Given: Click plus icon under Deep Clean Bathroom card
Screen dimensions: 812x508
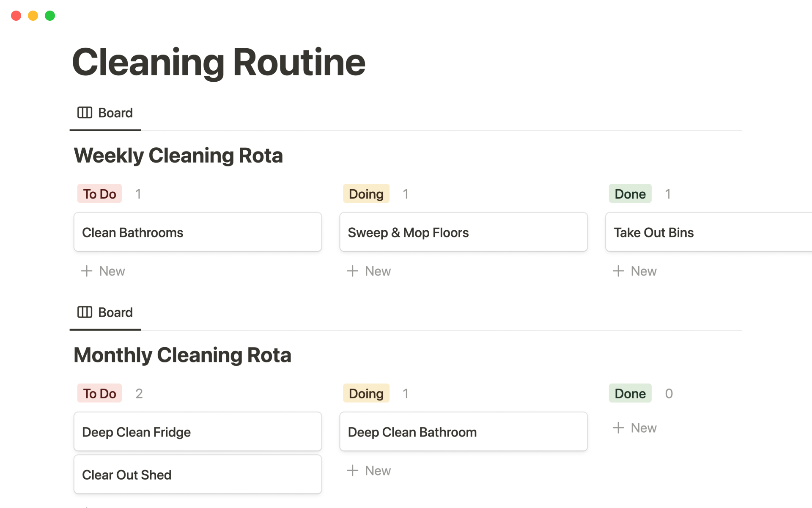Looking at the screenshot, I should (x=352, y=470).
